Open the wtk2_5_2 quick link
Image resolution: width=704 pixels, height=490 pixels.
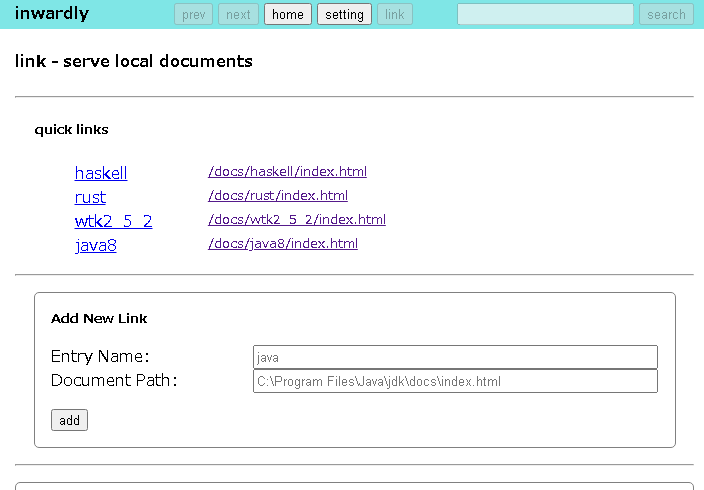tap(114, 221)
